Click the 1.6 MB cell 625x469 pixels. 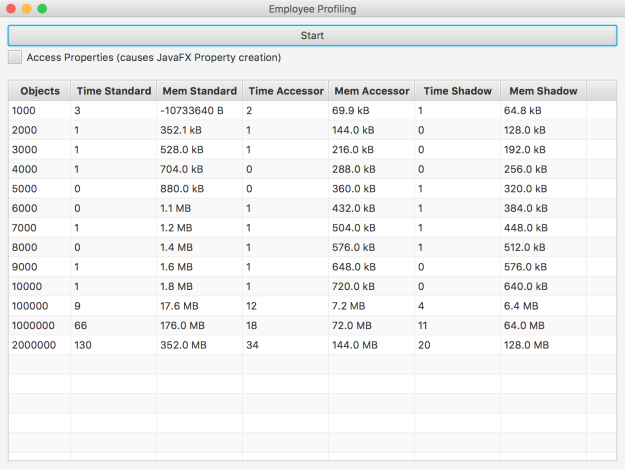click(x=199, y=267)
